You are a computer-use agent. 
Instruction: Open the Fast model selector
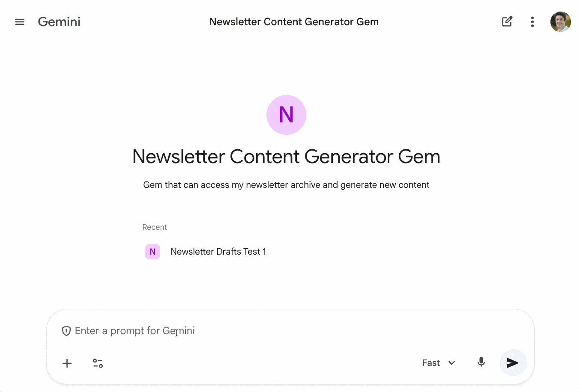431,363
